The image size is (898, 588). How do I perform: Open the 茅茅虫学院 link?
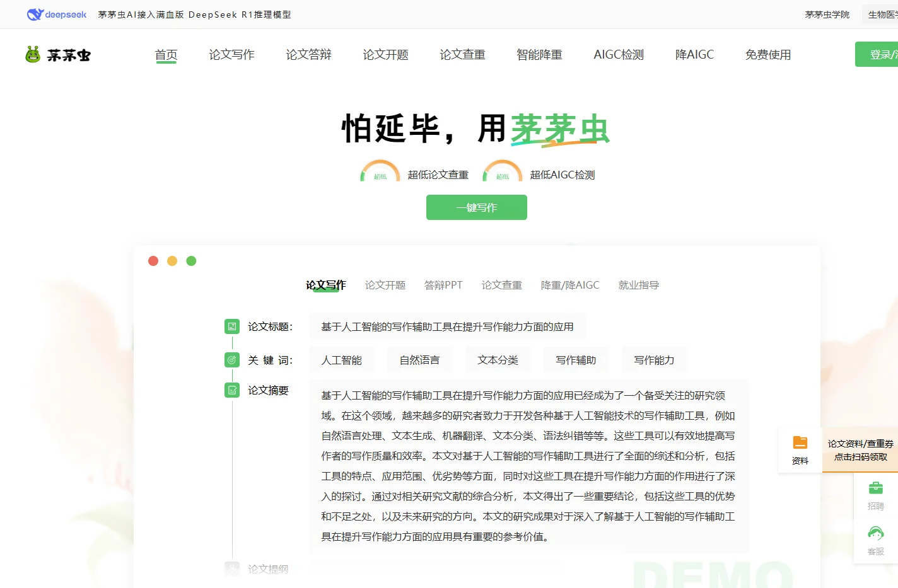[827, 14]
